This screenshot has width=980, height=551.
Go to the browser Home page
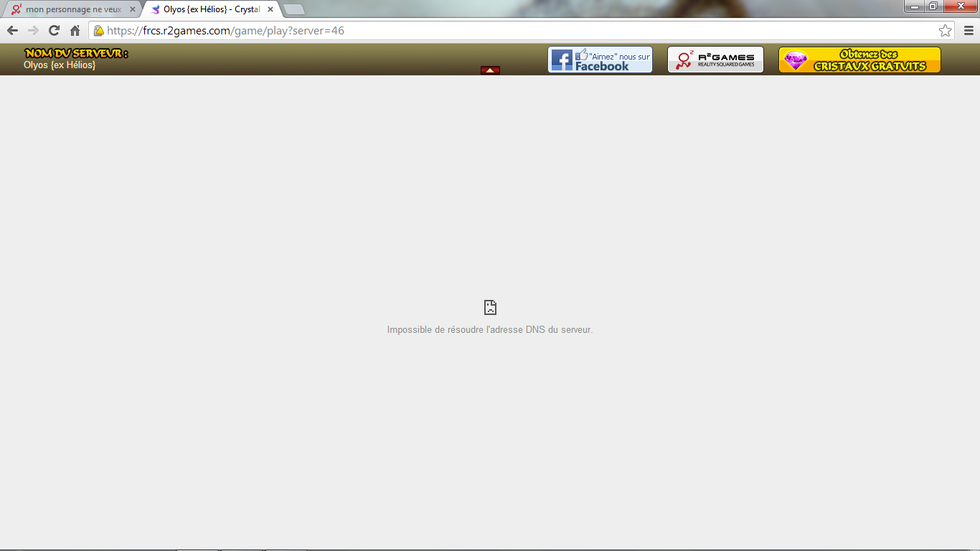[x=75, y=31]
